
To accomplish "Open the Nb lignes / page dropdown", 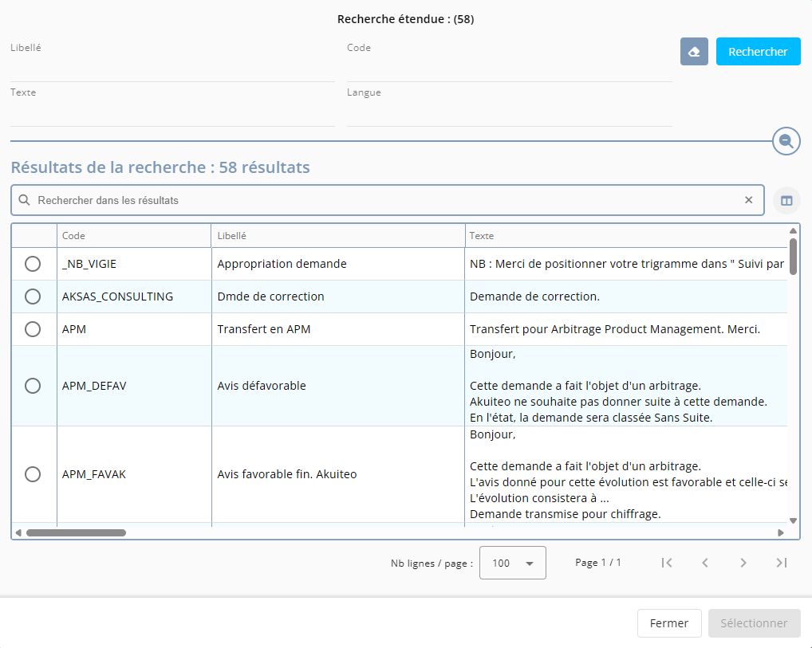I will (x=512, y=563).
